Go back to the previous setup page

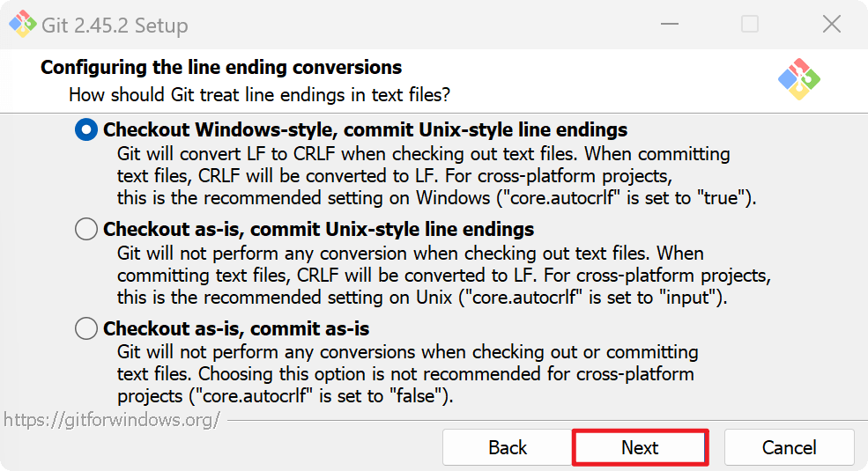[x=508, y=447]
